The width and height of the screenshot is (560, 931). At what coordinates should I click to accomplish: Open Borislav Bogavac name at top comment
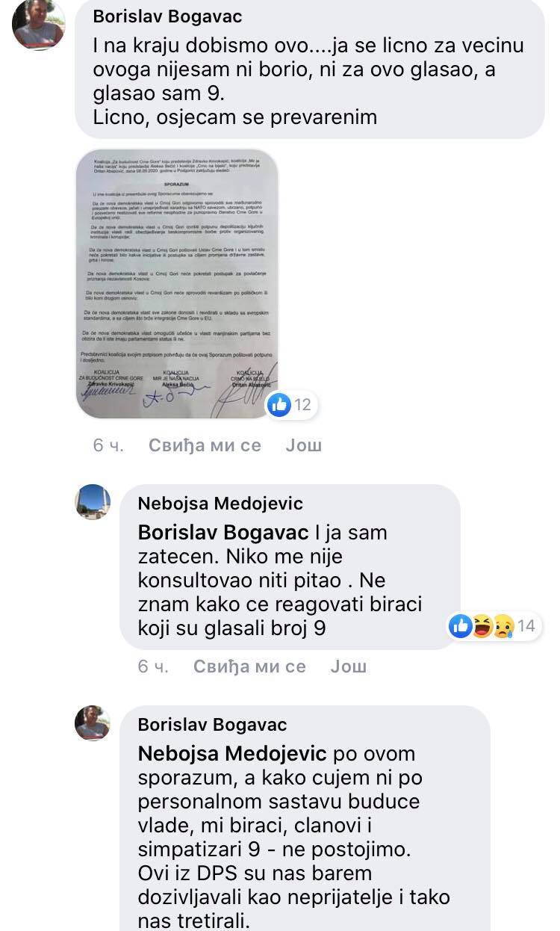pyautogui.click(x=167, y=16)
